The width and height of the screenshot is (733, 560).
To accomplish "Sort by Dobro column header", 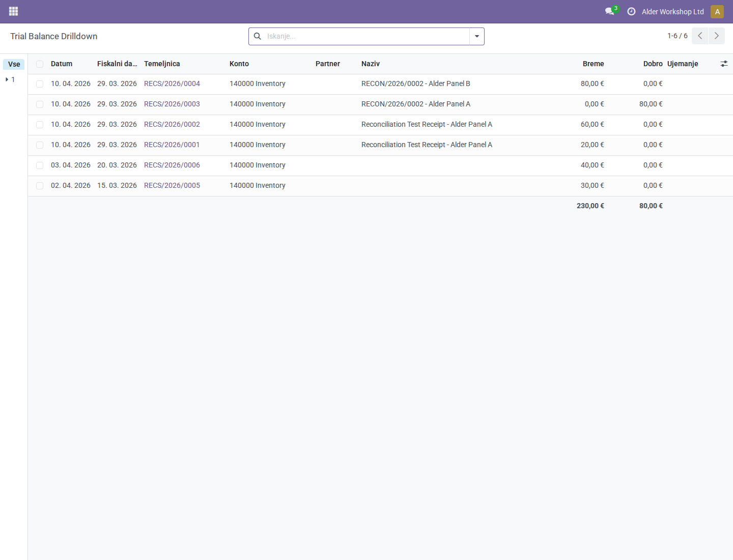I will coord(653,64).
